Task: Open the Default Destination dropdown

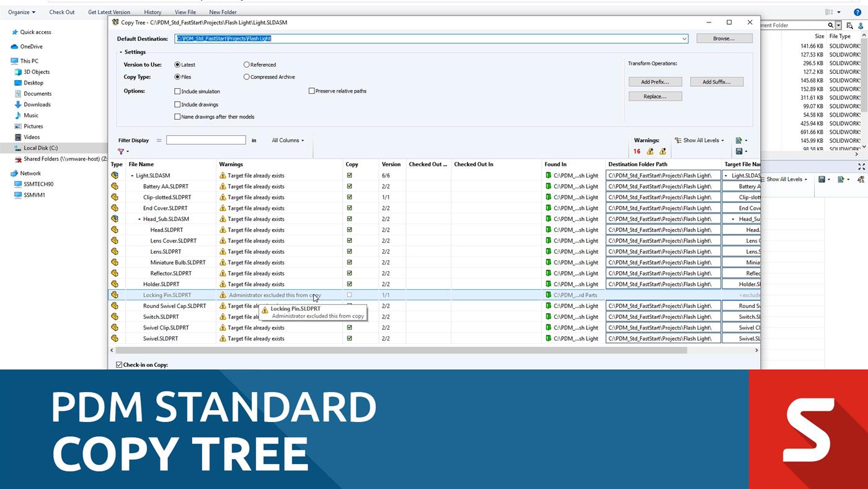Action: pos(684,38)
